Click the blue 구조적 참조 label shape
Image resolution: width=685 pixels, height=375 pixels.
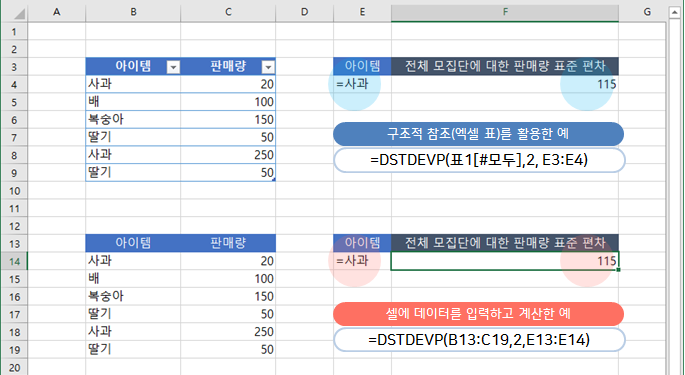click(x=478, y=134)
